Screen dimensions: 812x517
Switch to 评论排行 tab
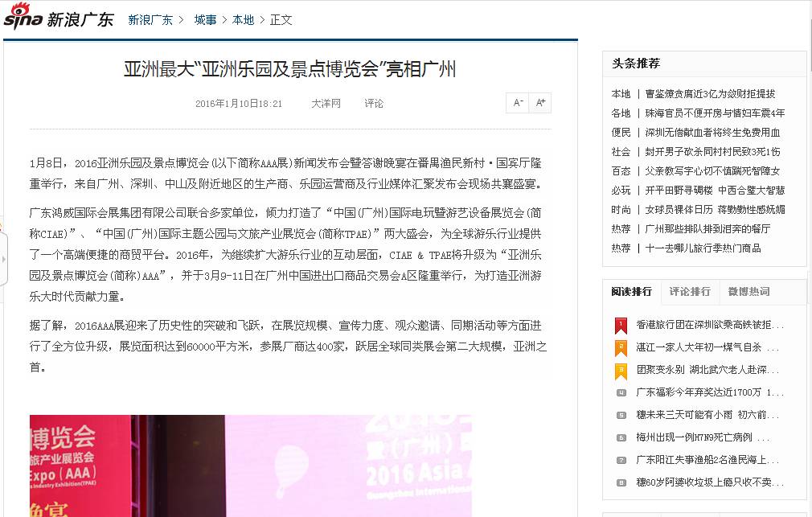pyautogui.click(x=690, y=292)
